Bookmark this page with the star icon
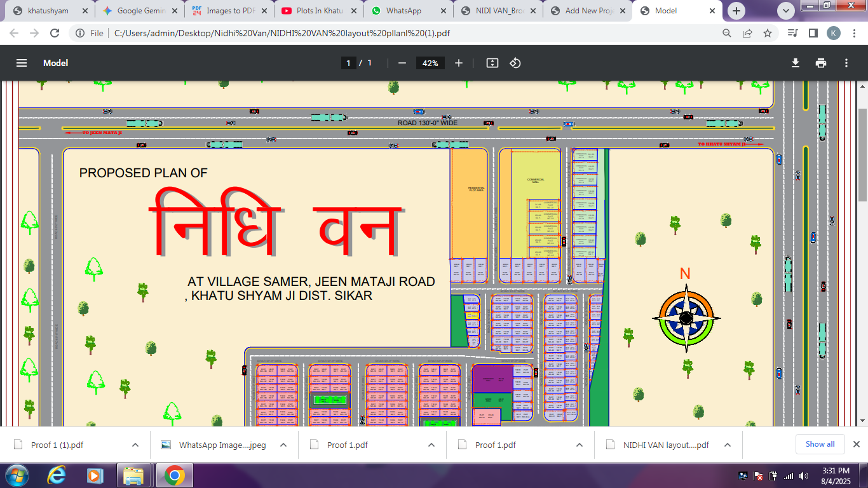 (768, 33)
